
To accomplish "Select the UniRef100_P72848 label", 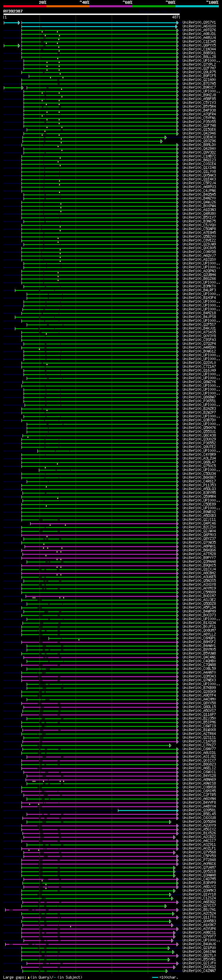I will click(x=199, y=860).
